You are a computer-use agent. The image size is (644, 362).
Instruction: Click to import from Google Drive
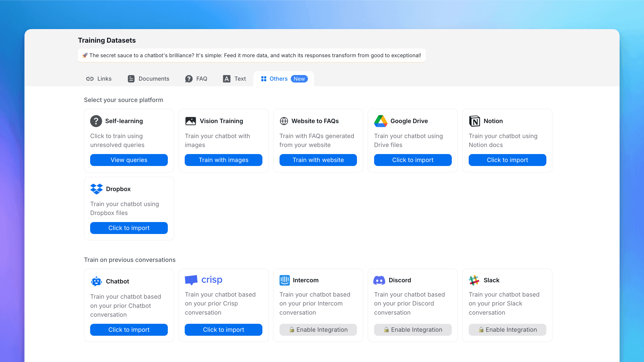tap(413, 160)
